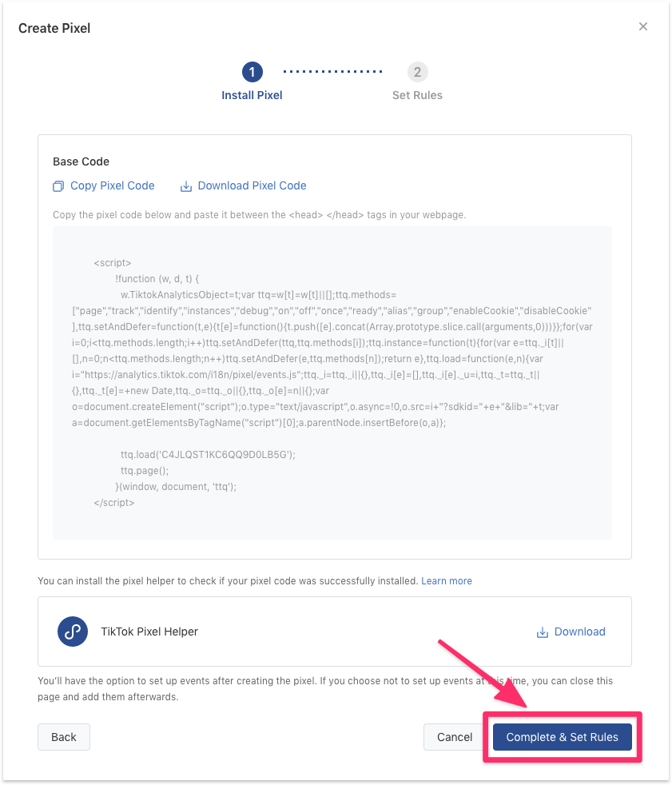This screenshot has height=785, width=672.
Task: Select the Install Pixel step label
Action: 252,95
